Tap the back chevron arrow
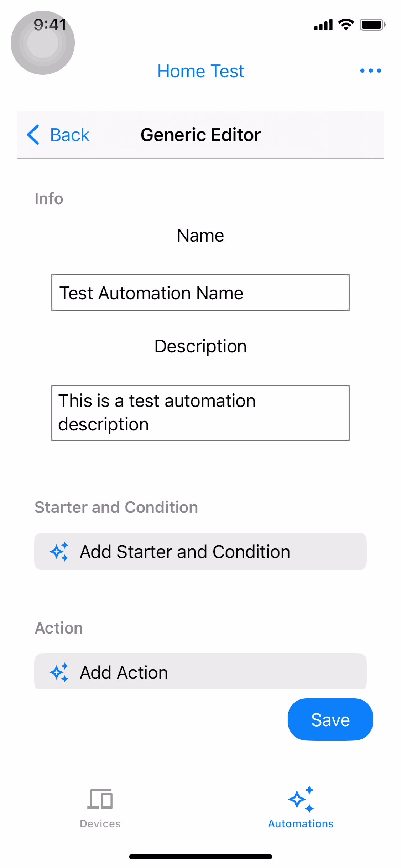 (33, 135)
